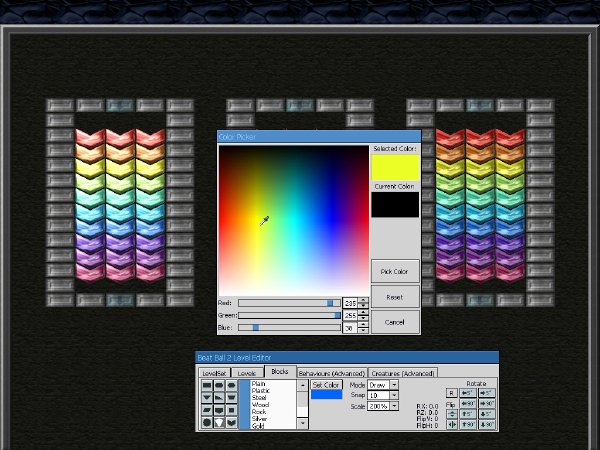Viewport: 600px width, 450px height.
Task: Click the Green slider handle
Action: click(338, 315)
